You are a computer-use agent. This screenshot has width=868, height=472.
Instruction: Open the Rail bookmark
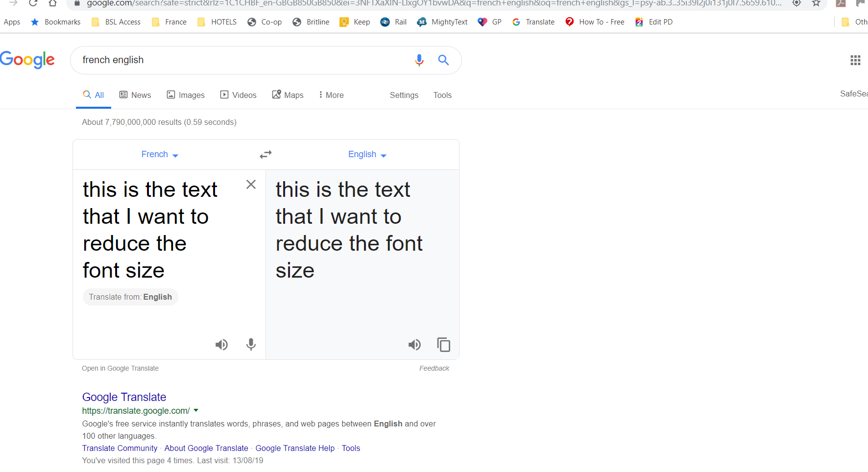point(393,22)
